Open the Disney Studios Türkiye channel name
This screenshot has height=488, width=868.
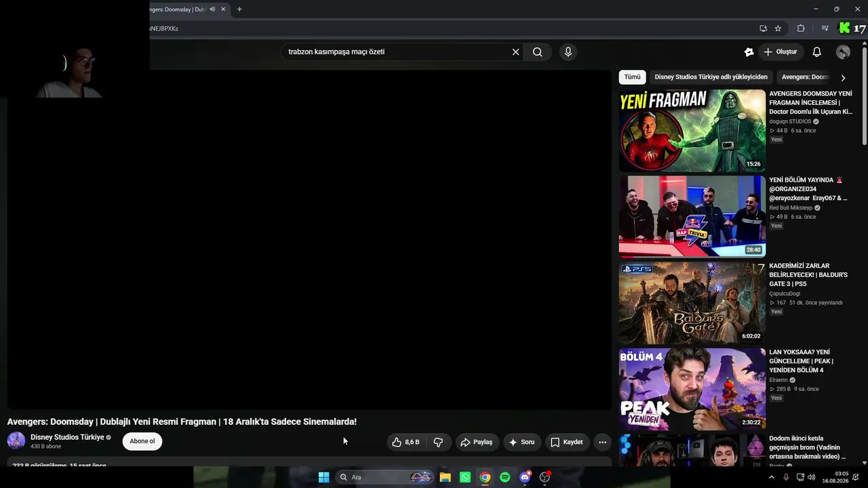click(x=67, y=437)
